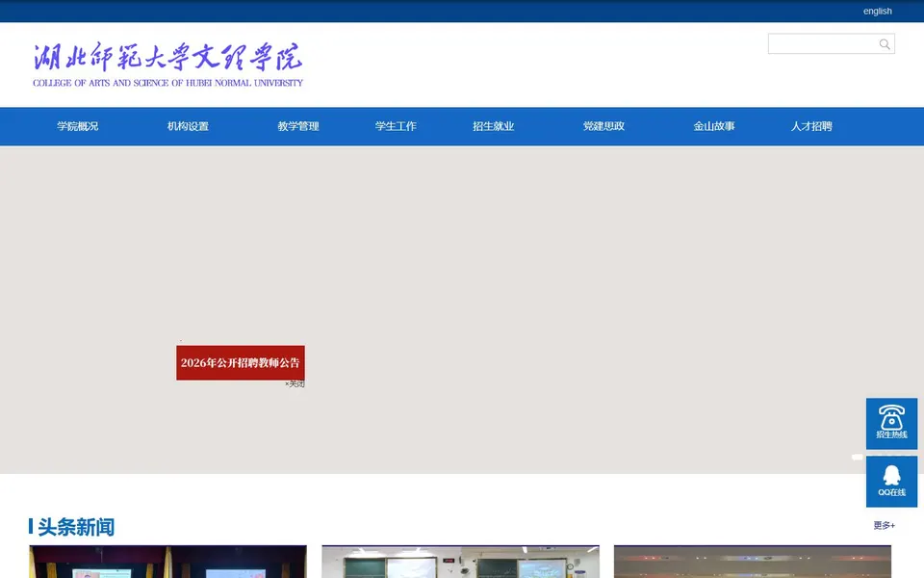Viewport: 924px width, 578px height.
Task: Open the 金山故事 menu
Action: (714, 126)
